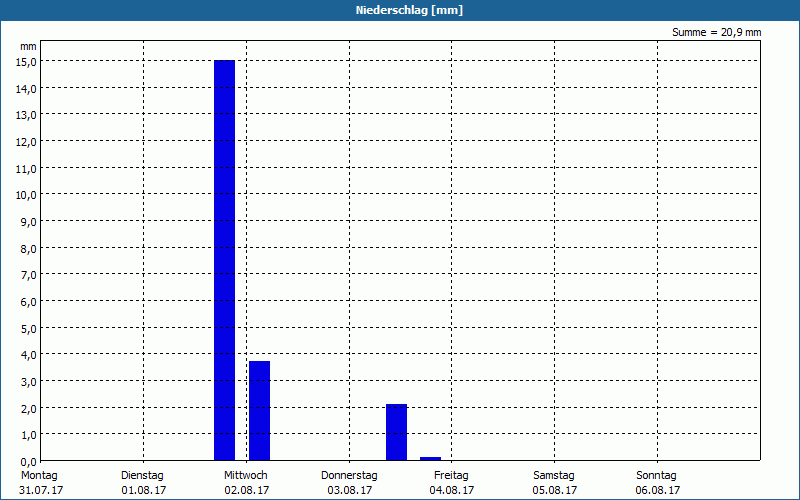Click the date 06.08.17
Viewport: 800px width, 500px height.
[658, 490]
